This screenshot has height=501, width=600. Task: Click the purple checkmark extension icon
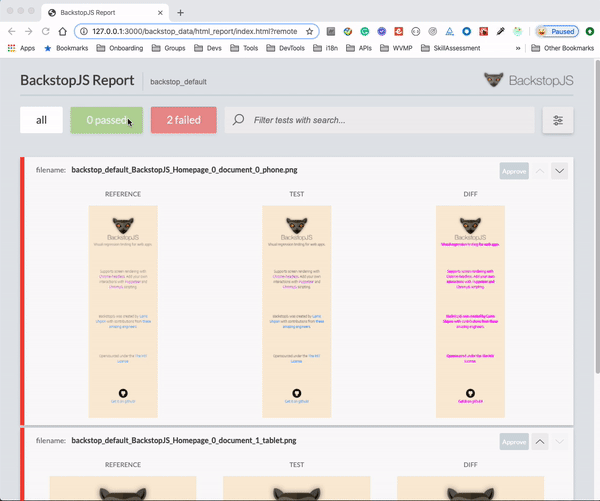(x=382, y=31)
